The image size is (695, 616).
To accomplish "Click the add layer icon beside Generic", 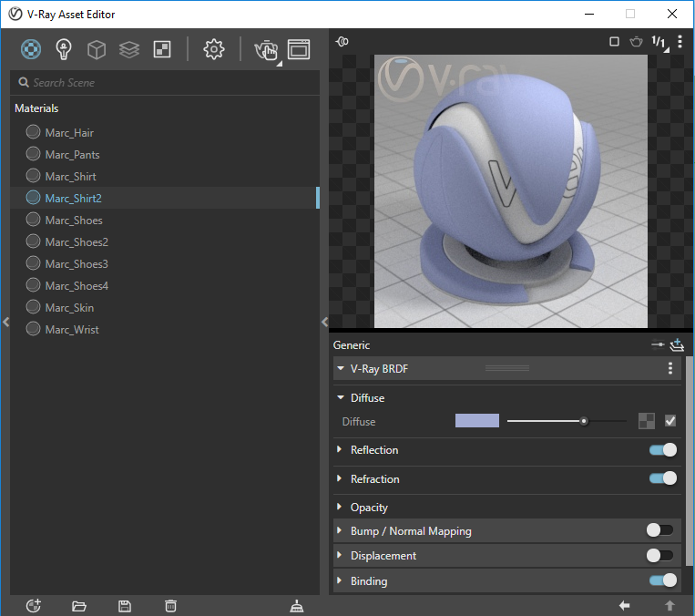I will tap(677, 344).
